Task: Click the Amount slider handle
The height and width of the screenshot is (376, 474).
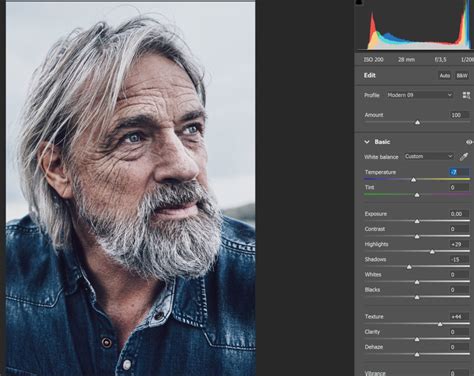Action: (x=417, y=123)
